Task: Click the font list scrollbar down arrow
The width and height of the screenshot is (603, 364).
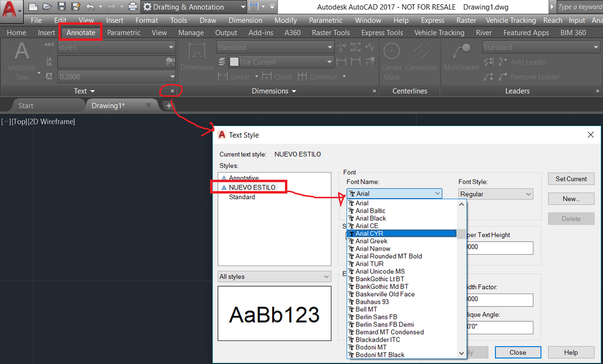Action: 462,354
